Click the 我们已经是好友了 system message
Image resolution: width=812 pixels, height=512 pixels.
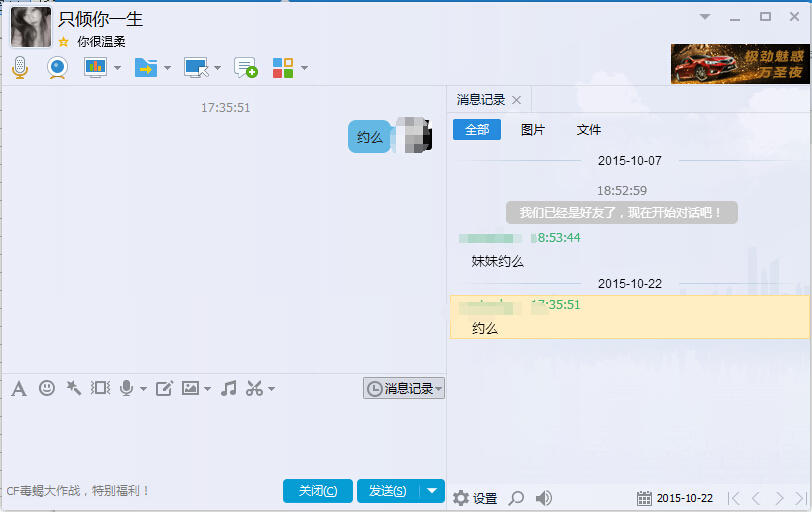[x=621, y=212]
